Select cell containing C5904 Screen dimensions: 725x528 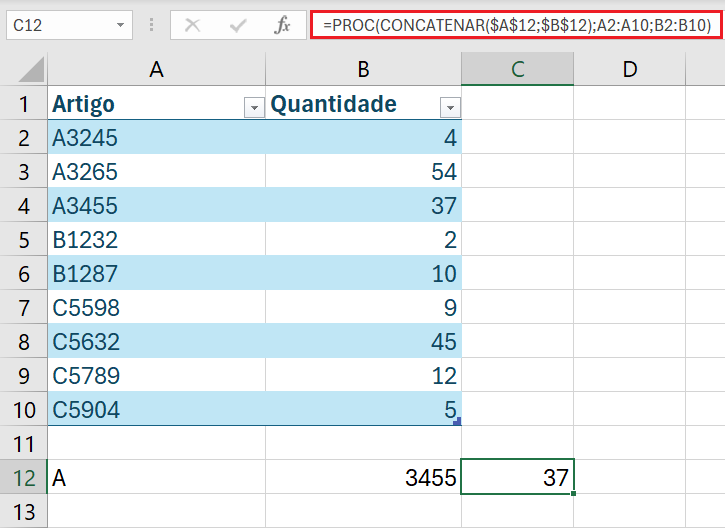pyautogui.click(x=156, y=409)
